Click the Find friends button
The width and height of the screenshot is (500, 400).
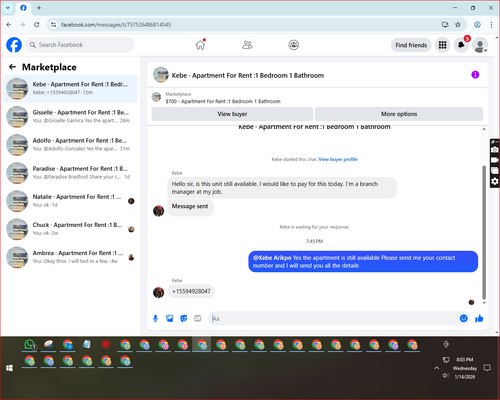pos(411,45)
